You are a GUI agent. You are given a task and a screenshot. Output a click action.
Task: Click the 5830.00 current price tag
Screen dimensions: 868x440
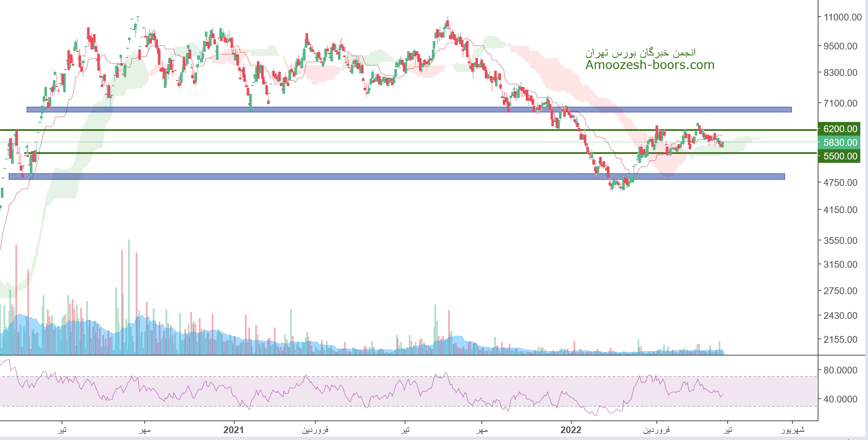pos(839,142)
